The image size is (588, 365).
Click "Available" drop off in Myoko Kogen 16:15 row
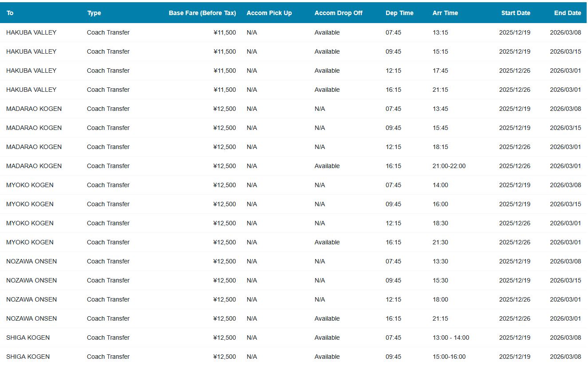[327, 242]
